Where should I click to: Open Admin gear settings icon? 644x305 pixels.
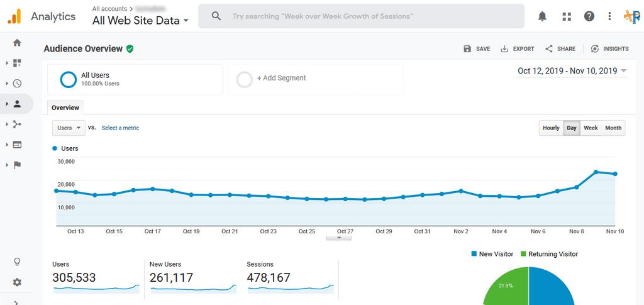(x=17, y=282)
